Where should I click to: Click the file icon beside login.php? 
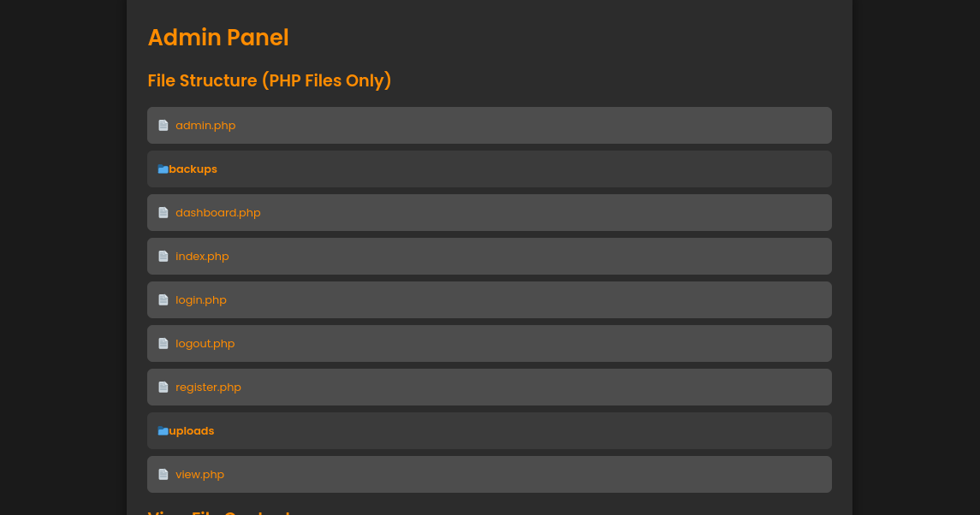[x=163, y=300]
